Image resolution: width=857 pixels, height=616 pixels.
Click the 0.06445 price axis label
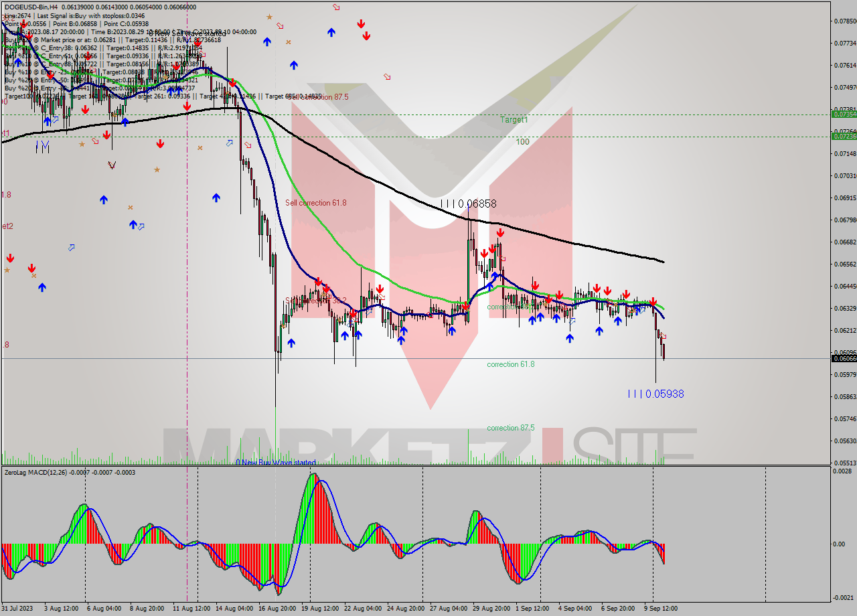(x=846, y=286)
